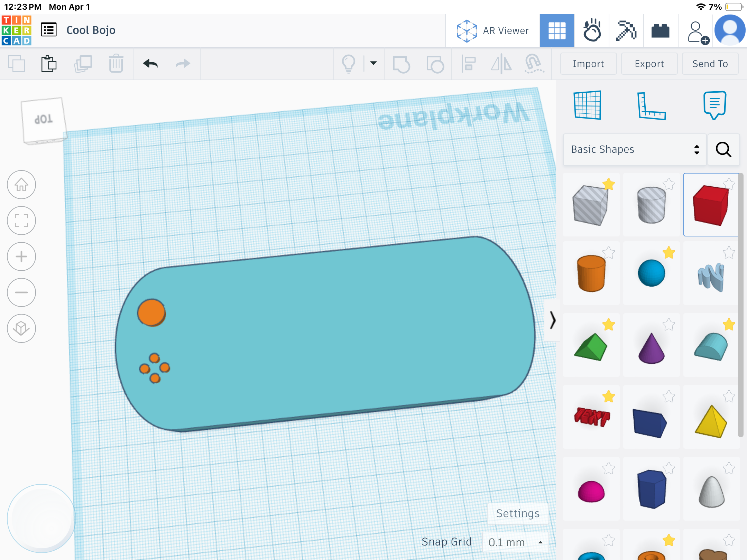Click the Align tool
The width and height of the screenshot is (747, 560).
click(469, 64)
